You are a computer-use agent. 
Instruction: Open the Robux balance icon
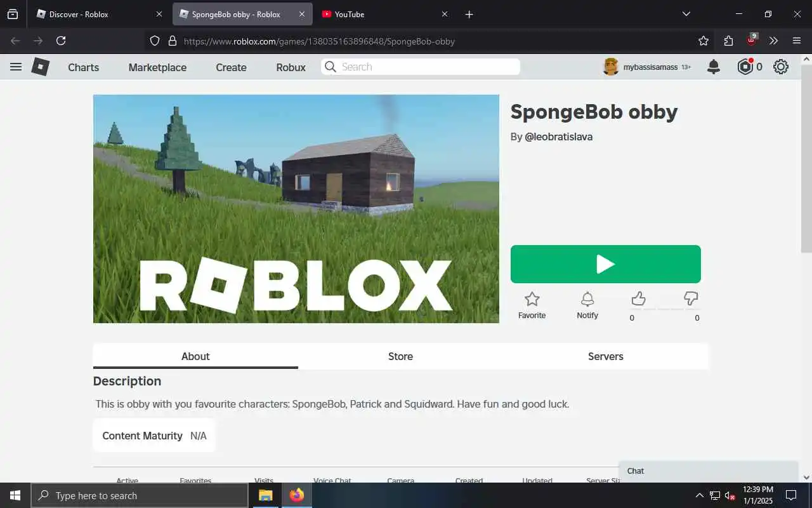(x=745, y=67)
